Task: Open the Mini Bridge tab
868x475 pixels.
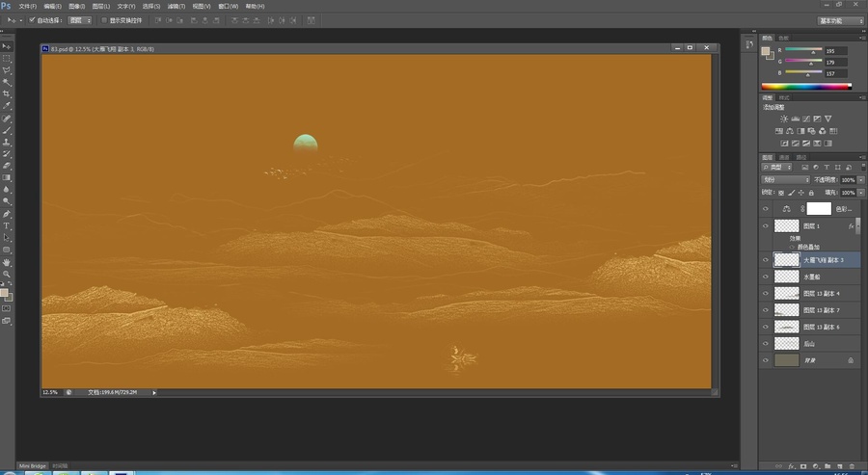Action: click(x=33, y=466)
